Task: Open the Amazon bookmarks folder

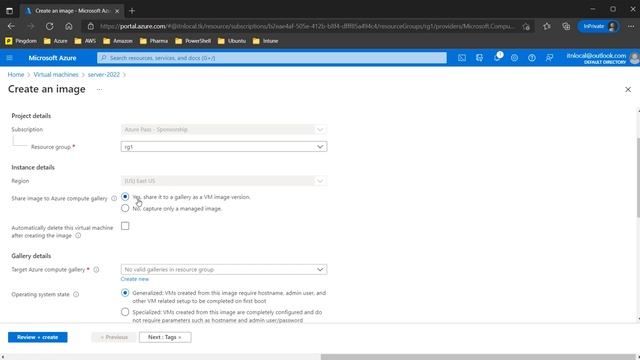Action: 118,41
